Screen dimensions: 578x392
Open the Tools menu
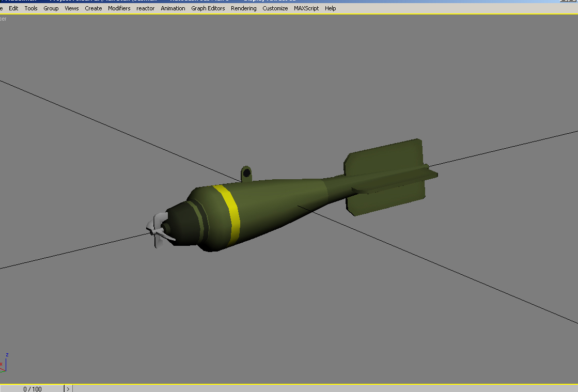[x=31, y=8]
